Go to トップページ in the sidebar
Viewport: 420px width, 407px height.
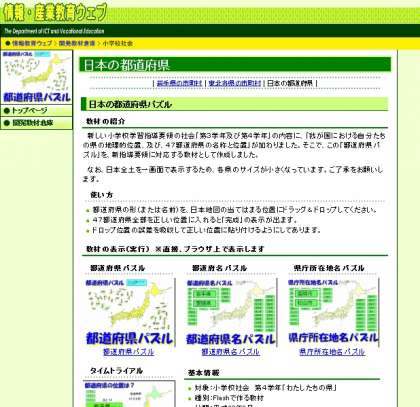click(36, 110)
